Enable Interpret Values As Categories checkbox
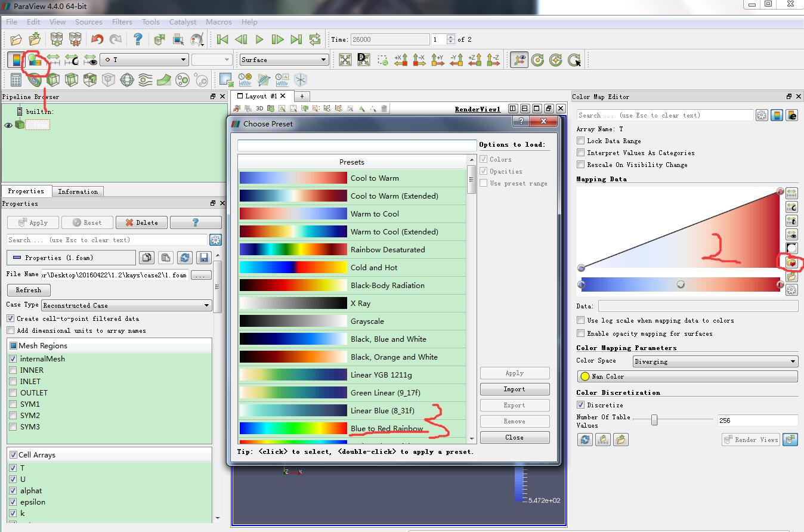804x532 pixels. pyautogui.click(x=581, y=153)
